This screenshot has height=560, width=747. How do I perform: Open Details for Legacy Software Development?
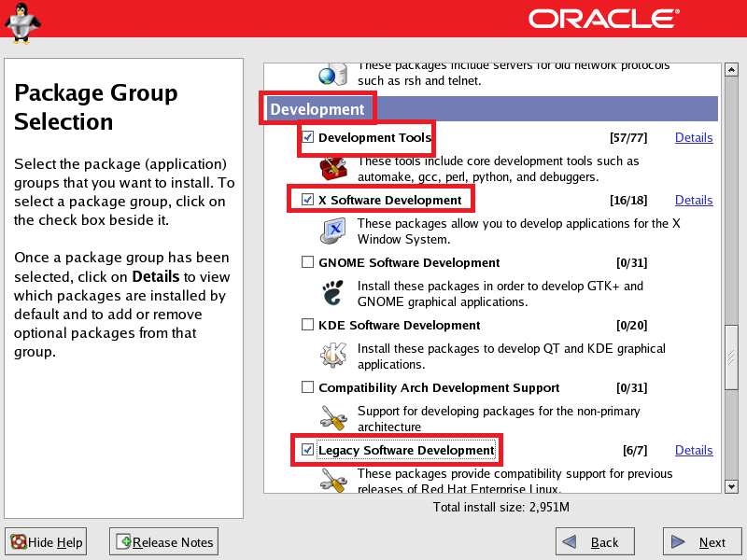(x=694, y=450)
